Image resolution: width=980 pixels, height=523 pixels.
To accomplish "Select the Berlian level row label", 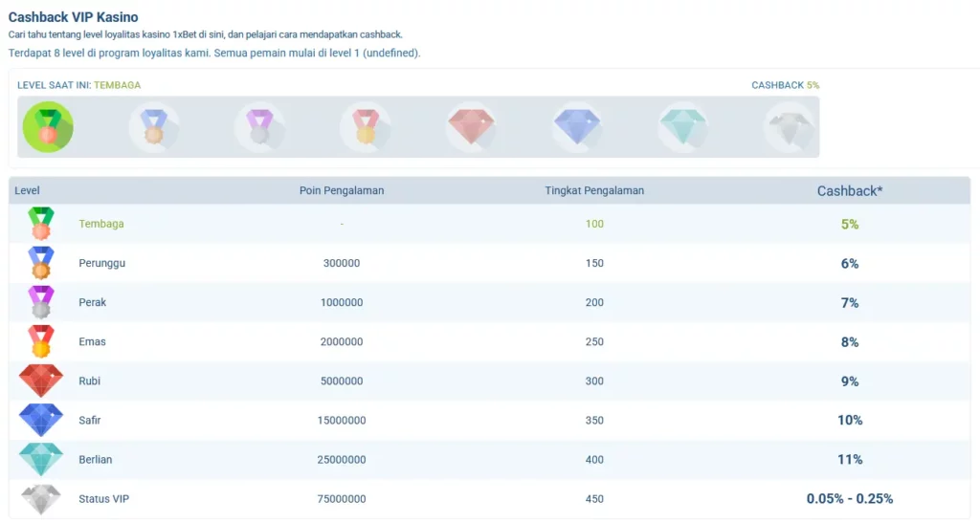I will [95, 459].
